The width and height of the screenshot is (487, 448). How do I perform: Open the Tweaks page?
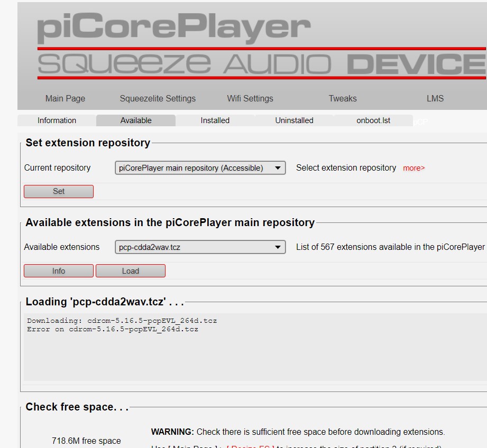pyautogui.click(x=343, y=98)
